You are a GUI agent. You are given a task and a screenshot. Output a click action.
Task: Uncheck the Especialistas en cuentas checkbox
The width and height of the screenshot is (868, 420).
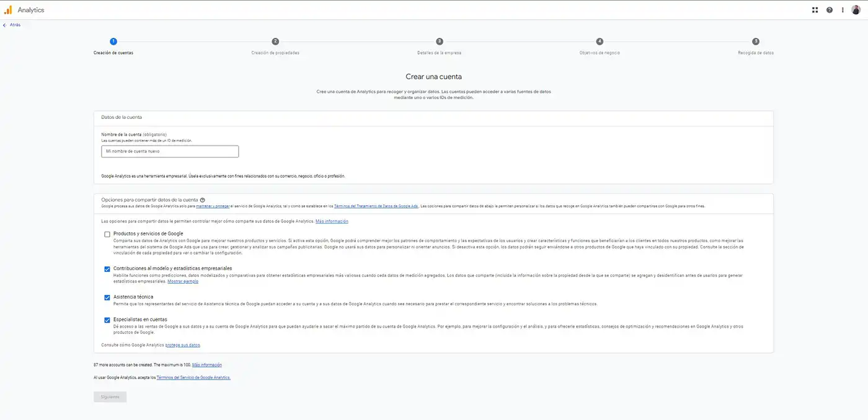pyautogui.click(x=107, y=320)
